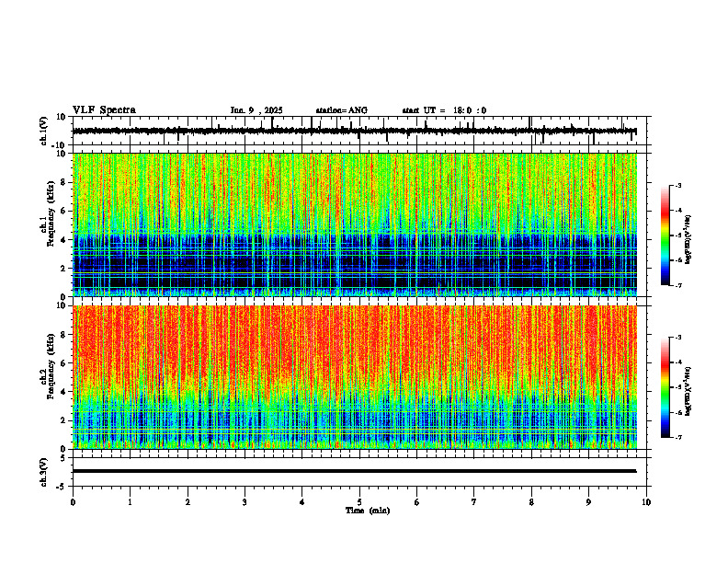
Task: Click the 6 kHz tick label of ch.1 spectrogram
Action: pos(63,211)
